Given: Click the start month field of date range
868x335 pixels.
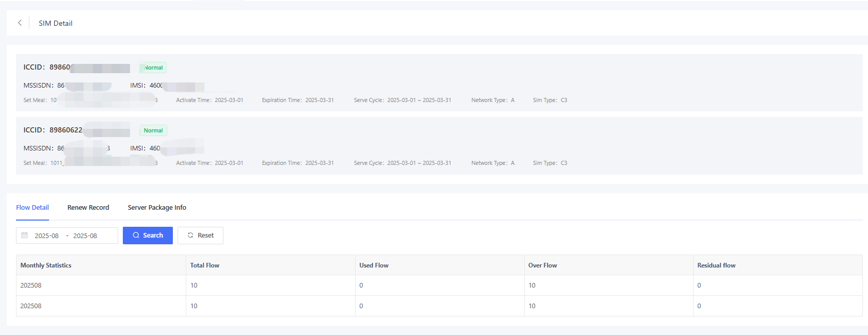Looking at the screenshot, I should click(x=47, y=236).
